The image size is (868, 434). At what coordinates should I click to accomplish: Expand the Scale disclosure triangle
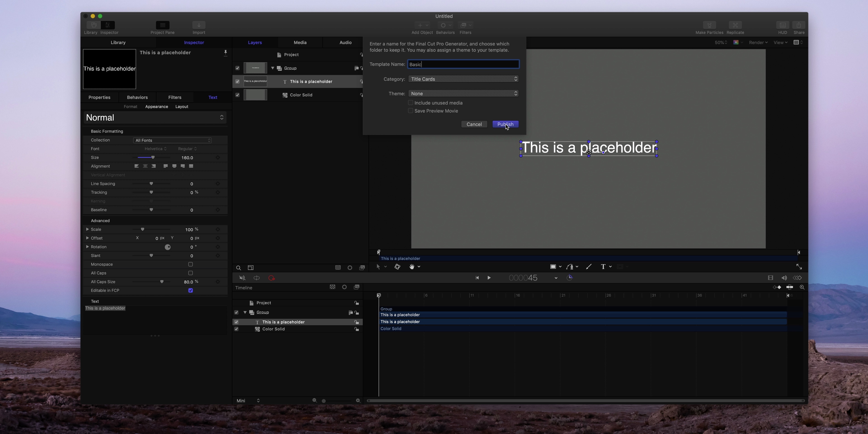tap(87, 229)
